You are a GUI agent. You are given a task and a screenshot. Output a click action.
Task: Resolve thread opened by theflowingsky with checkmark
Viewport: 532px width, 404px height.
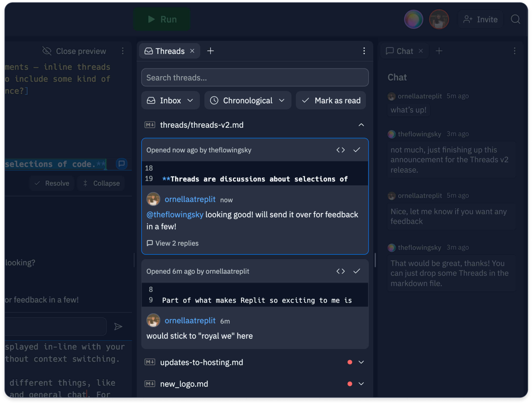[357, 150]
